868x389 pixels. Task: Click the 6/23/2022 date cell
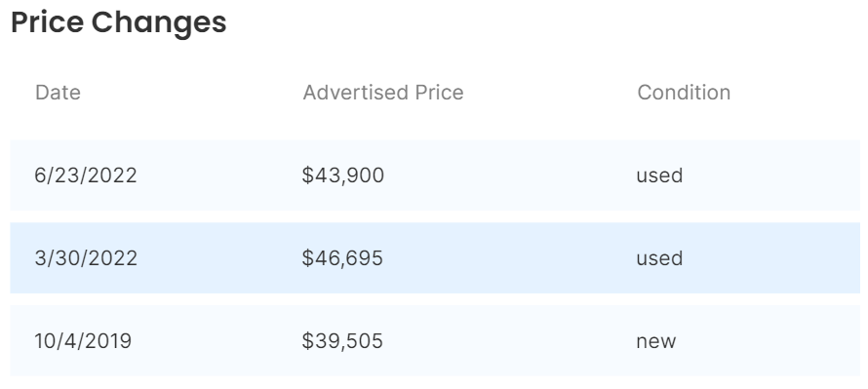pos(86,175)
